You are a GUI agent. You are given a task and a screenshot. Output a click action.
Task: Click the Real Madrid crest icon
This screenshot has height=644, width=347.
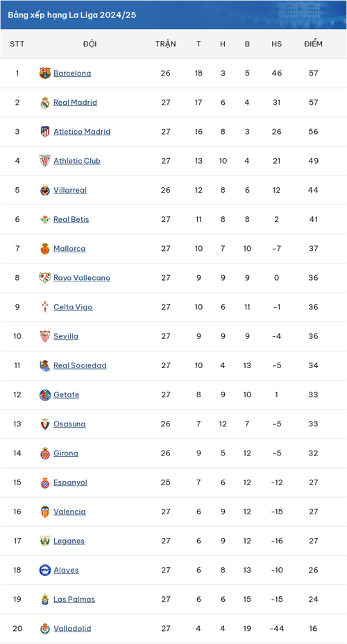coord(45,103)
